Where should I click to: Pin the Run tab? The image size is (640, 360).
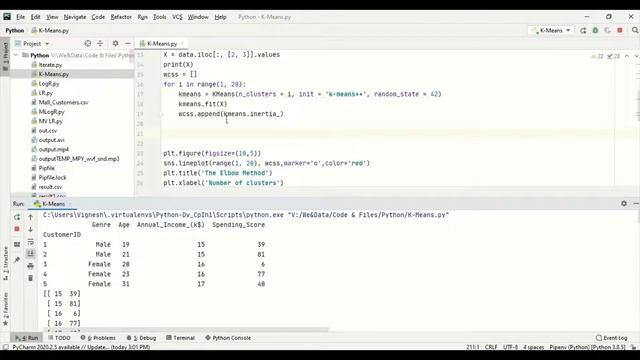(x=17, y=260)
